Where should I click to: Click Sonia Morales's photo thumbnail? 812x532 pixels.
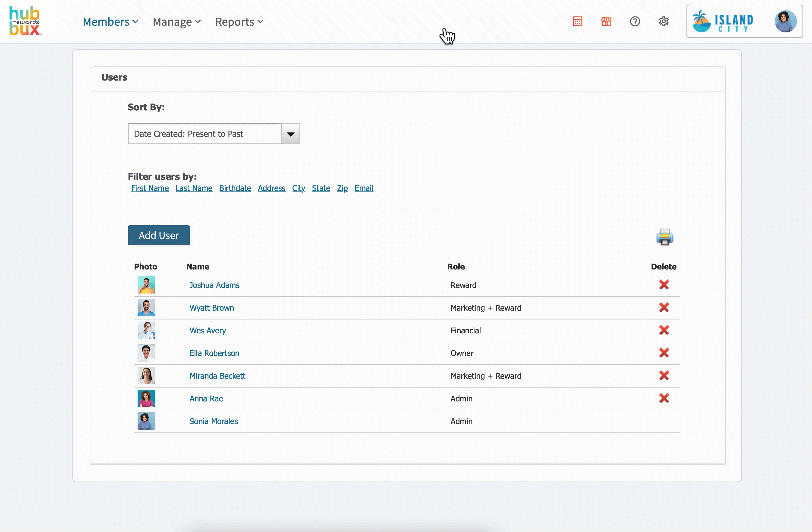[146, 421]
